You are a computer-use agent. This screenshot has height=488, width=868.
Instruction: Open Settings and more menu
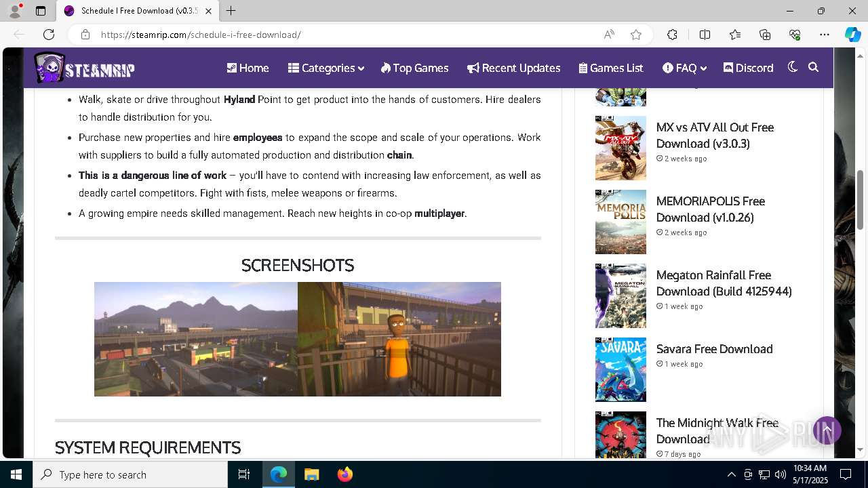pyautogui.click(x=825, y=35)
